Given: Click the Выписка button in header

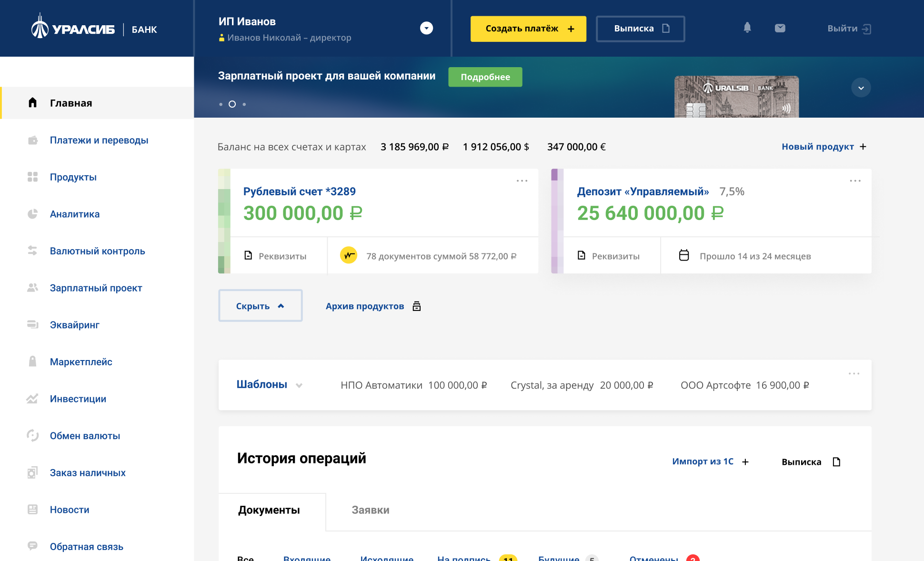Looking at the screenshot, I should click(640, 29).
